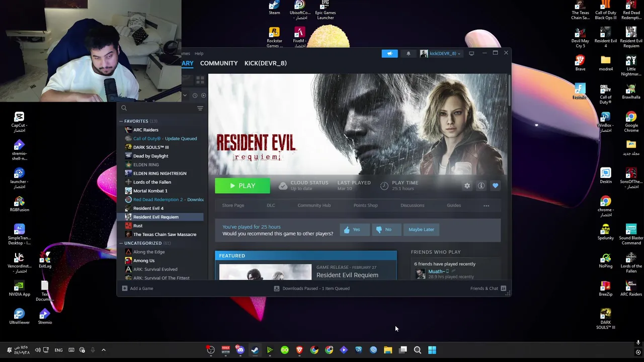This screenshot has height=362, width=644.
Task: Open the library advanced filters icon
Action: 200,108
